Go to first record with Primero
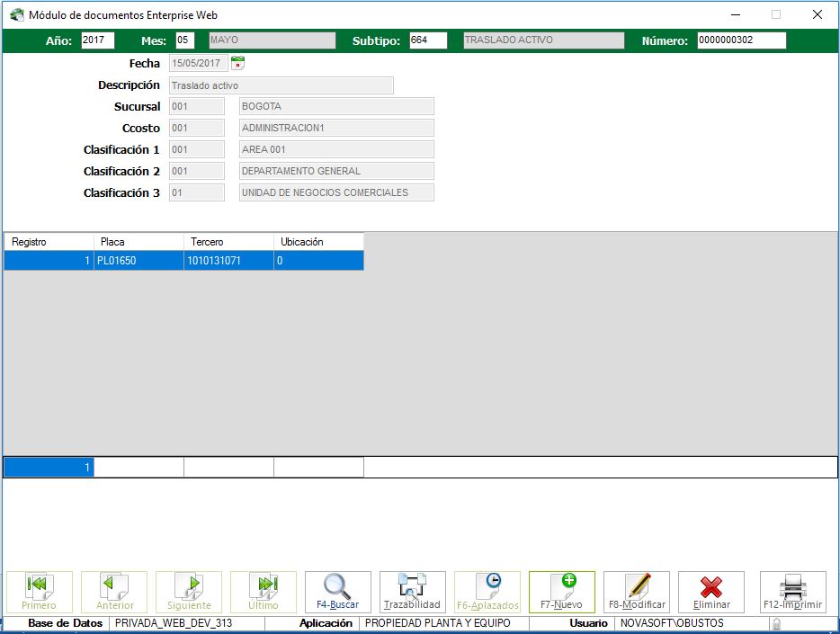 (39, 592)
